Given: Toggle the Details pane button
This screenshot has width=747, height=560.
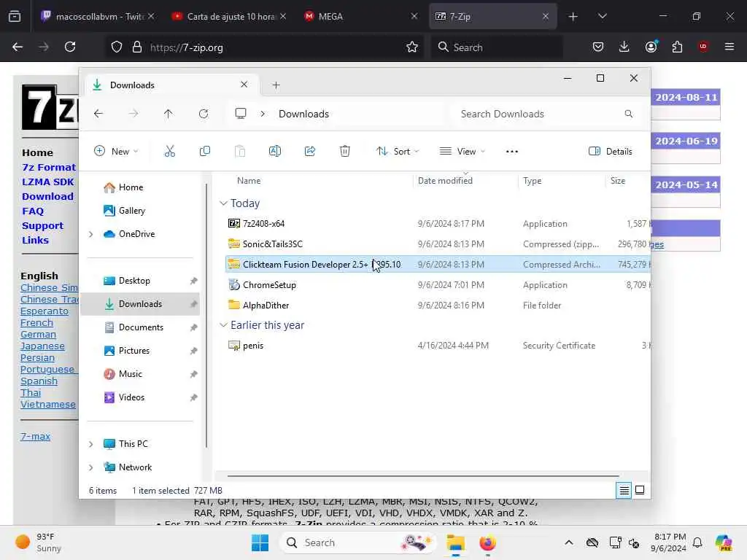Looking at the screenshot, I should coord(611,152).
